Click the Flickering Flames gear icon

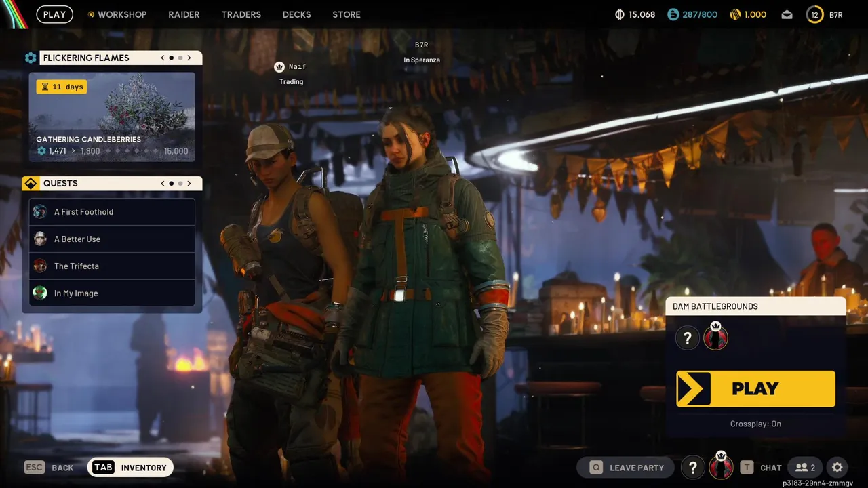[31, 58]
